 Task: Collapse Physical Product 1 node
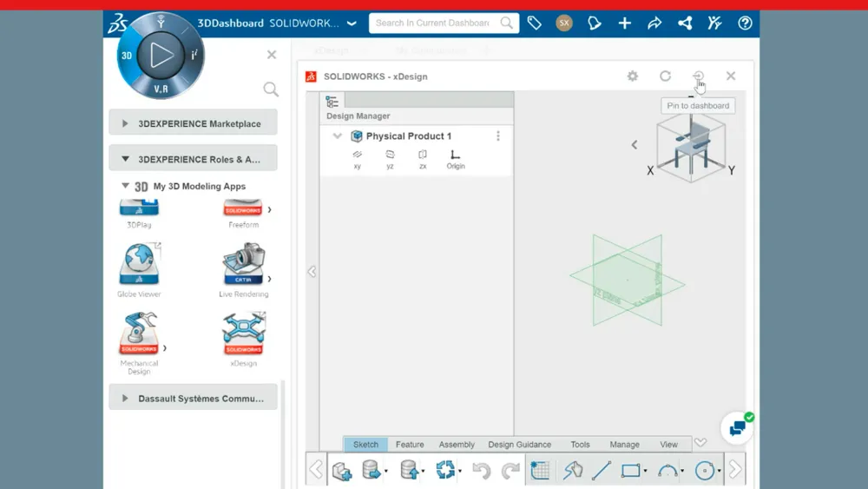[x=337, y=135]
